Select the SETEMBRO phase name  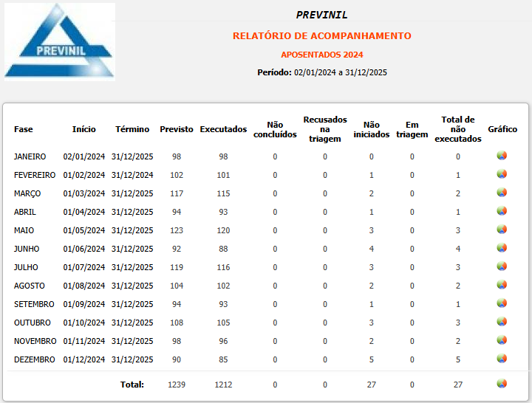(34, 304)
